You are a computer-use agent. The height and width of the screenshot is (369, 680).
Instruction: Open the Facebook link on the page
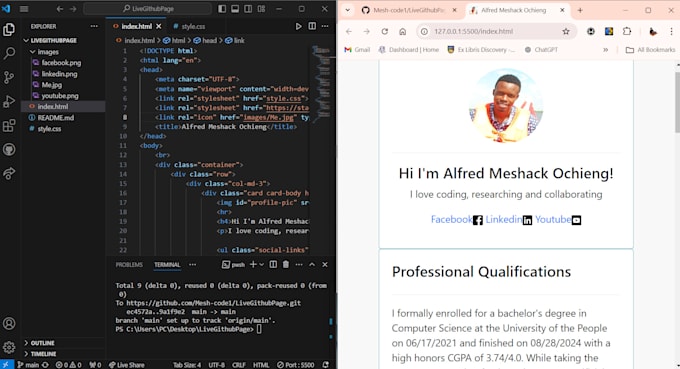click(x=451, y=219)
